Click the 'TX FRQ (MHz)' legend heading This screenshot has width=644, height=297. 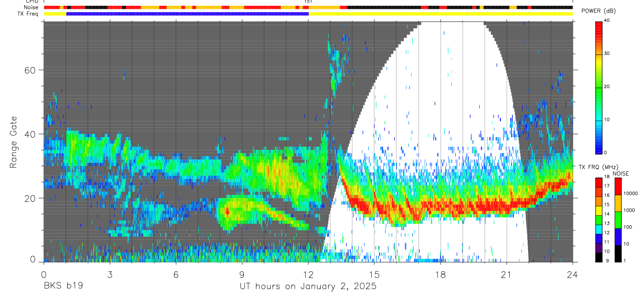pyautogui.click(x=597, y=167)
